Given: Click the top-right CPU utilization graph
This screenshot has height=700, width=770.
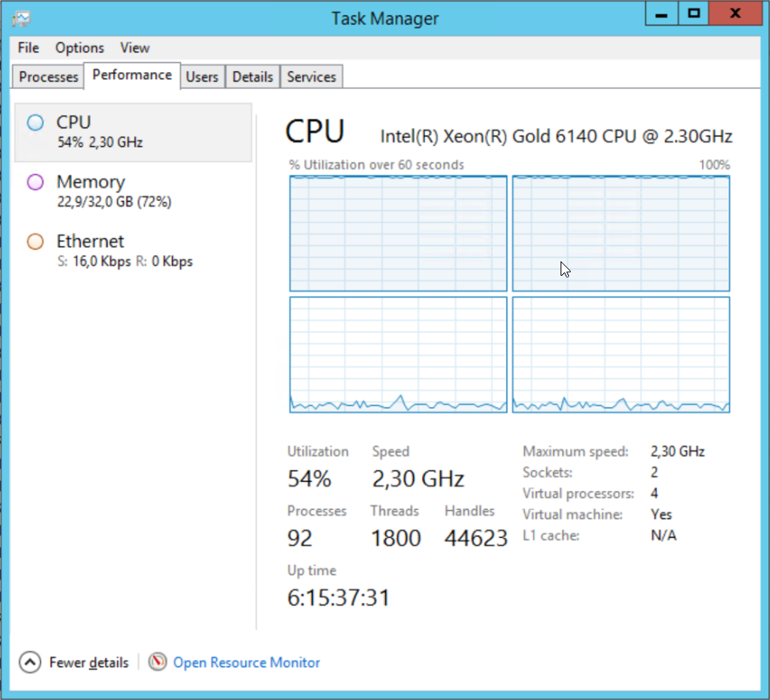Looking at the screenshot, I should click(x=622, y=233).
